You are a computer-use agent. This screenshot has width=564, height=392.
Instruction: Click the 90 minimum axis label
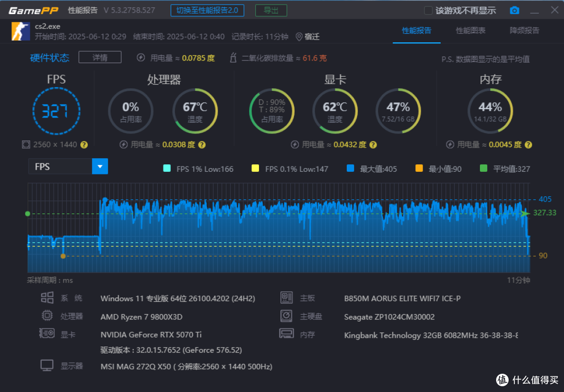(x=543, y=256)
